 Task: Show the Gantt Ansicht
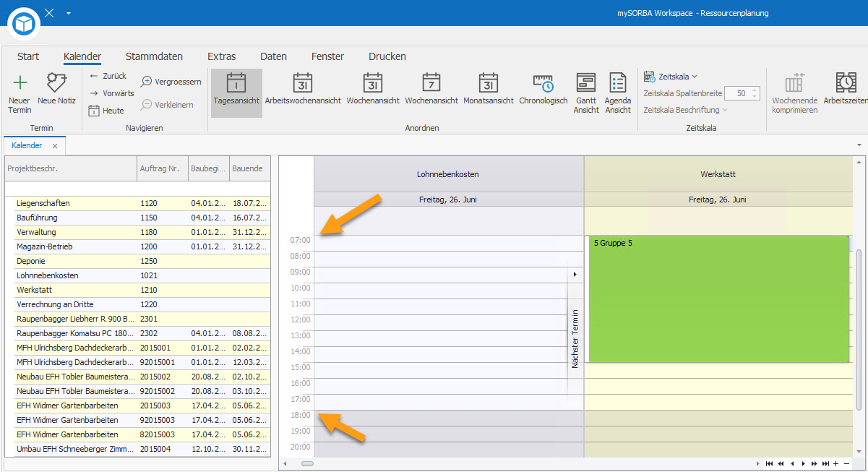(x=586, y=93)
